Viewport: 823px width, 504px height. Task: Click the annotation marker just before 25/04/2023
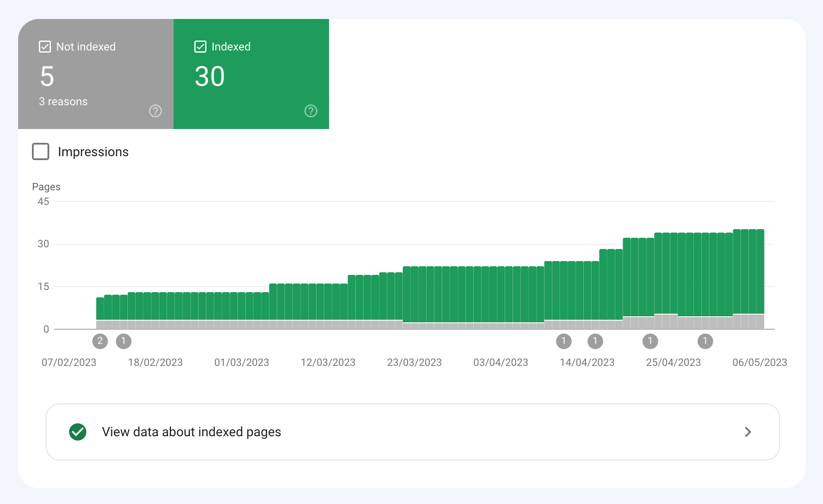coord(650,341)
